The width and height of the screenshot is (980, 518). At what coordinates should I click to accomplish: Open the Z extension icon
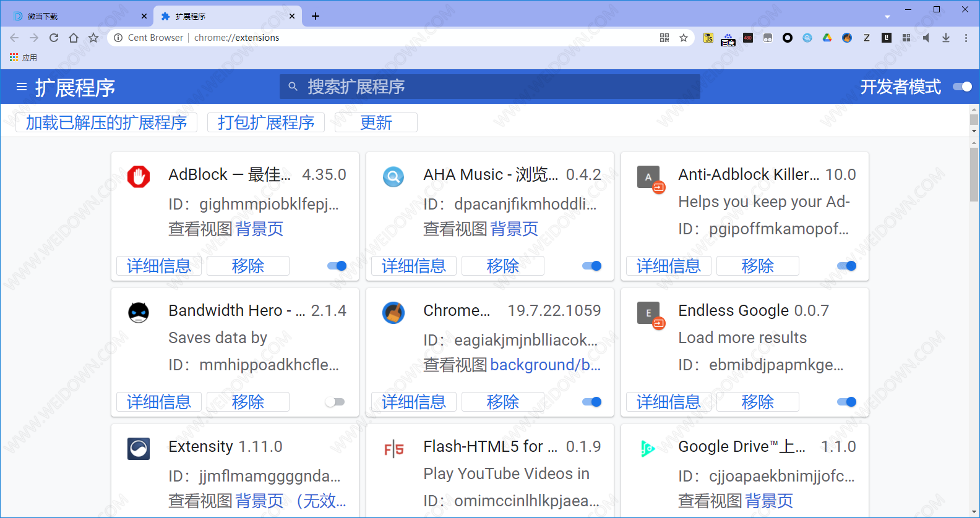(x=867, y=38)
